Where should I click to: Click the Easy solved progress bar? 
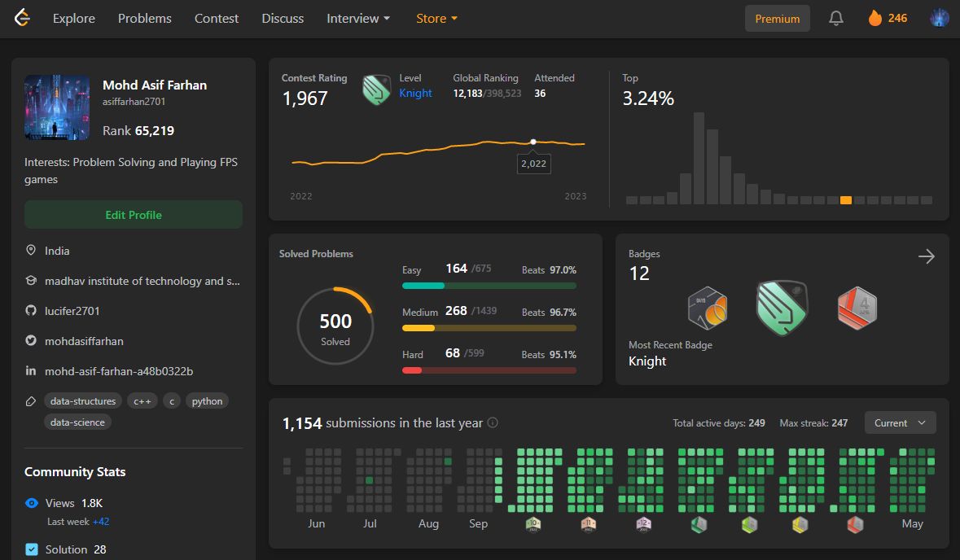(x=489, y=286)
